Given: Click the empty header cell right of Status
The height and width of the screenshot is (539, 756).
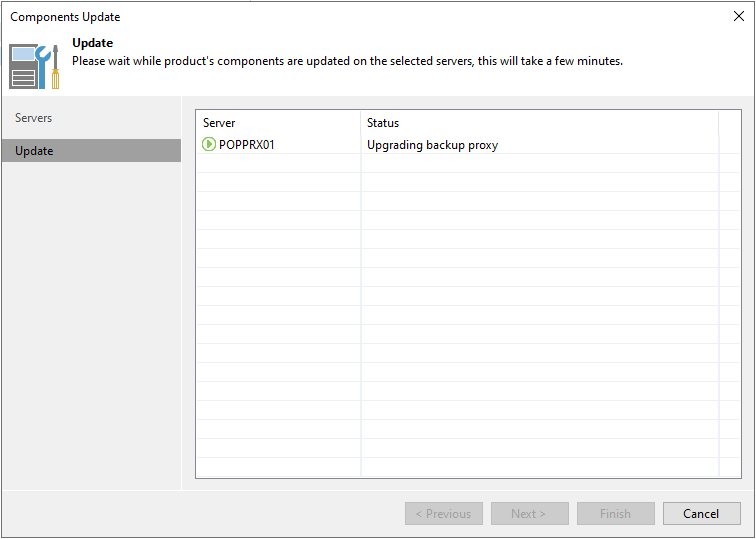Looking at the screenshot, I should [729, 122].
